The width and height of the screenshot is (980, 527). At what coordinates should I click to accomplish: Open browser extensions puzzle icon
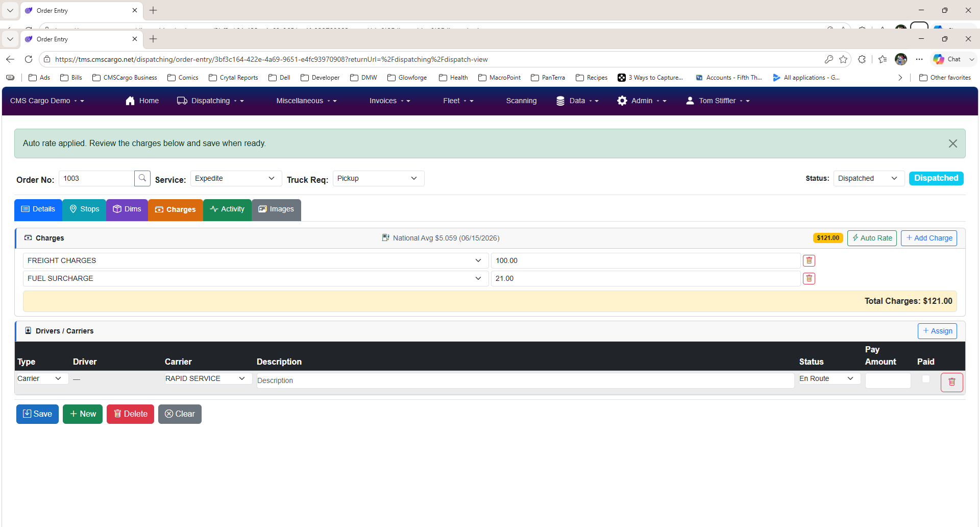coord(862,59)
